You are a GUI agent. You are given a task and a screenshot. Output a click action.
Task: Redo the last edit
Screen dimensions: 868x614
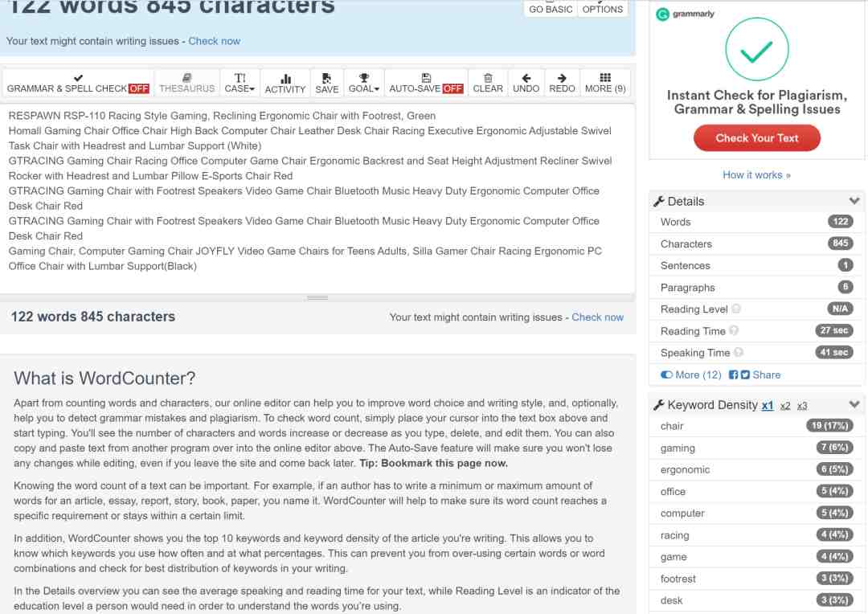[x=562, y=83]
